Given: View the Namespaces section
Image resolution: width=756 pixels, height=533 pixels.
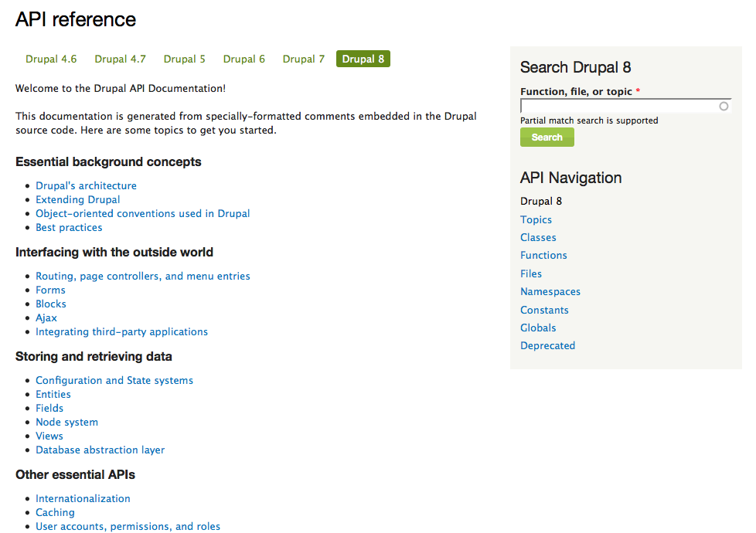Looking at the screenshot, I should coord(550,291).
